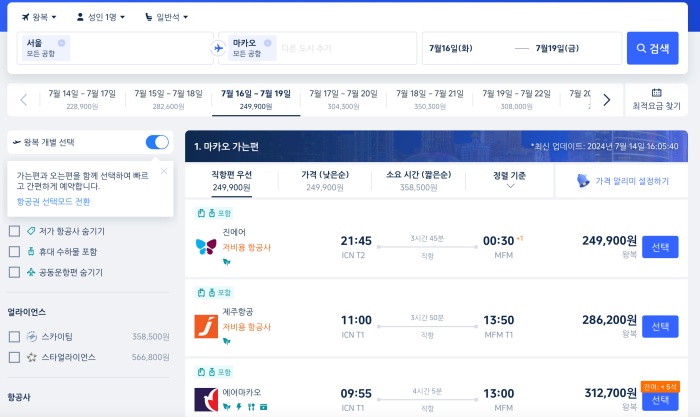Click the plane icon beside 공동운항편 숨기기
This screenshot has width=700, height=417.
coord(31,272)
